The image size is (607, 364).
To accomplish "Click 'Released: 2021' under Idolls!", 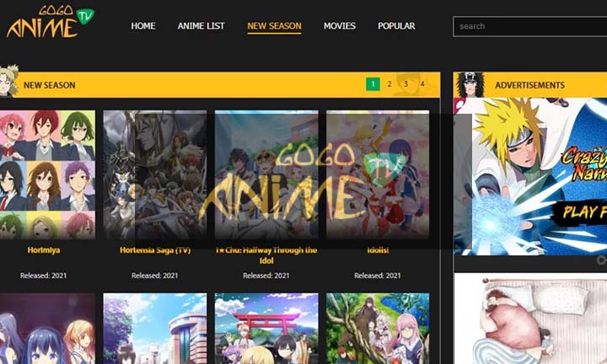I will [378, 276].
